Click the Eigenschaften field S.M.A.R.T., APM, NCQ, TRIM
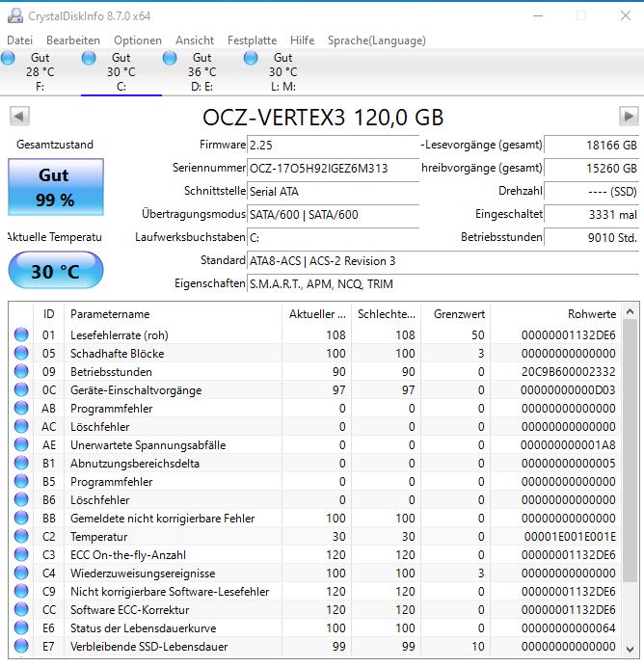644x667 pixels. (x=443, y=283)
